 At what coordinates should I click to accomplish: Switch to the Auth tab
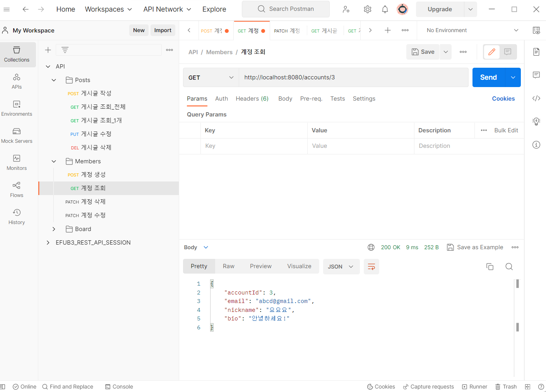[221, 99]
